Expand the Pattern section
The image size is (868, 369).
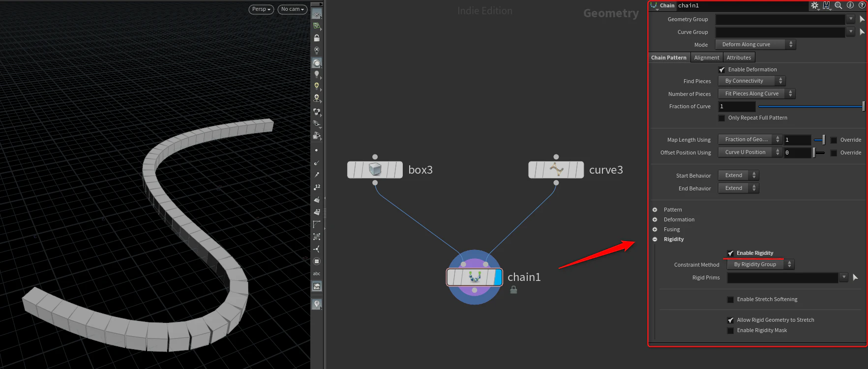tap(655, 210)
